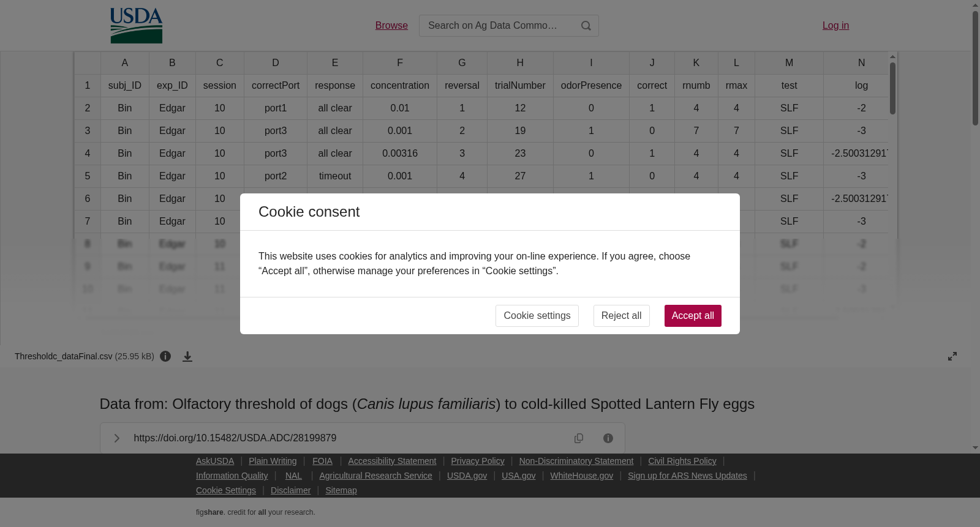Click the USDA logo
The height and width of the screenshot is (527, 980).
click(136, 25)
